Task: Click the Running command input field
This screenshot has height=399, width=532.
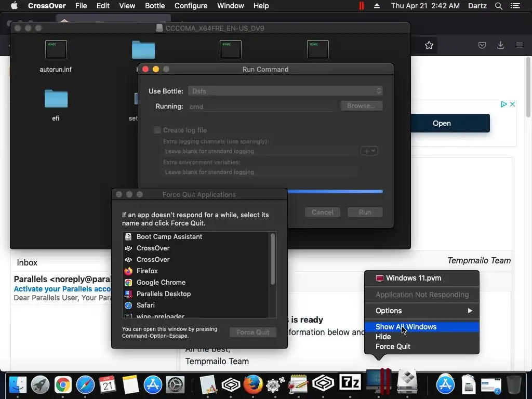Action: click(x=262, y=107)
